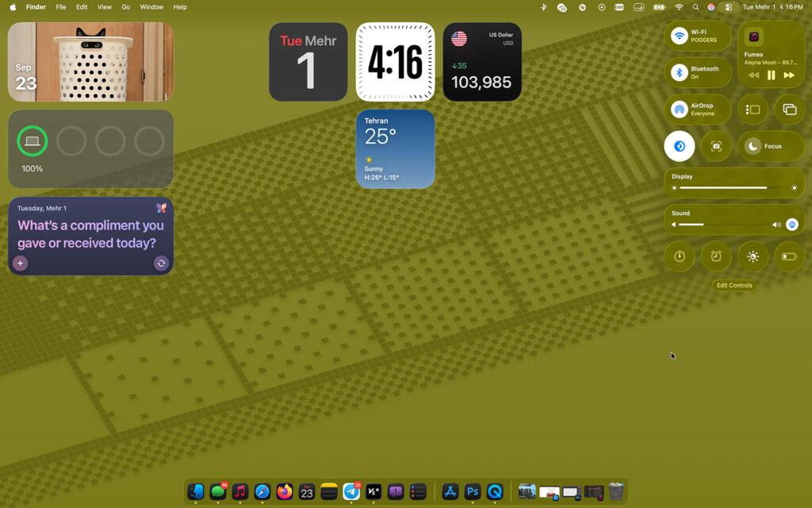Open the Finder menu
Screen dimensions: 812x508
(36, 7)
